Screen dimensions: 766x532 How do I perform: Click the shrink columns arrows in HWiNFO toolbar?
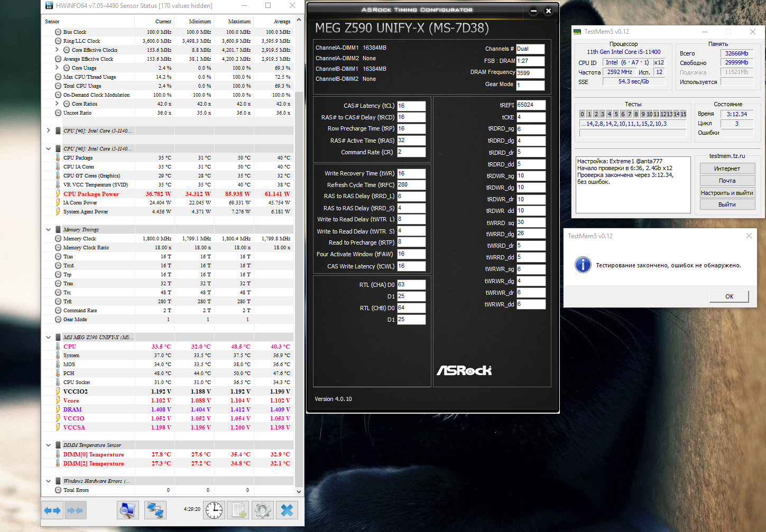coord(75,510)
